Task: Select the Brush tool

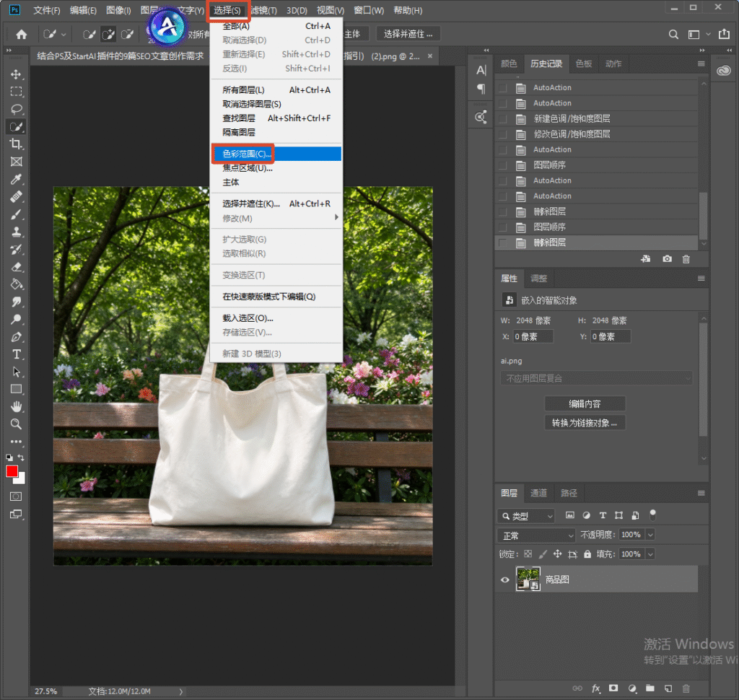Action: pyautogui.click(x=16, y=214)
